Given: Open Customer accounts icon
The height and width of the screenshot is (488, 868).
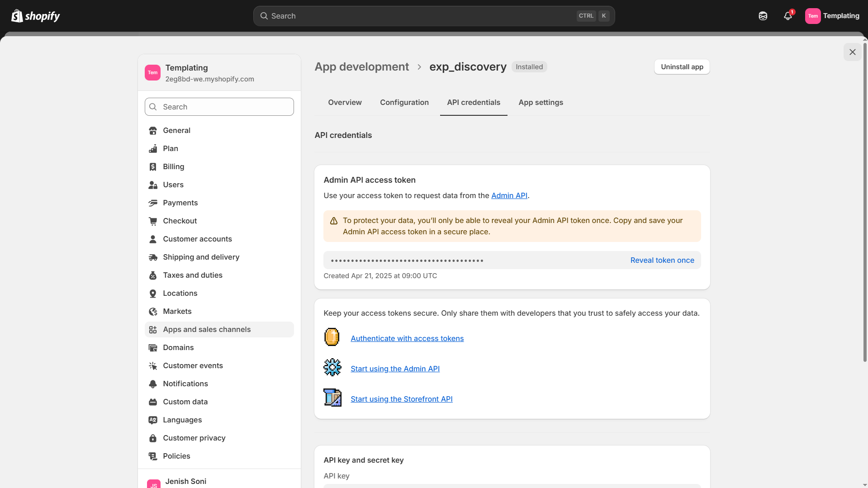Looking at the screenshot, I should coord(153,239).
